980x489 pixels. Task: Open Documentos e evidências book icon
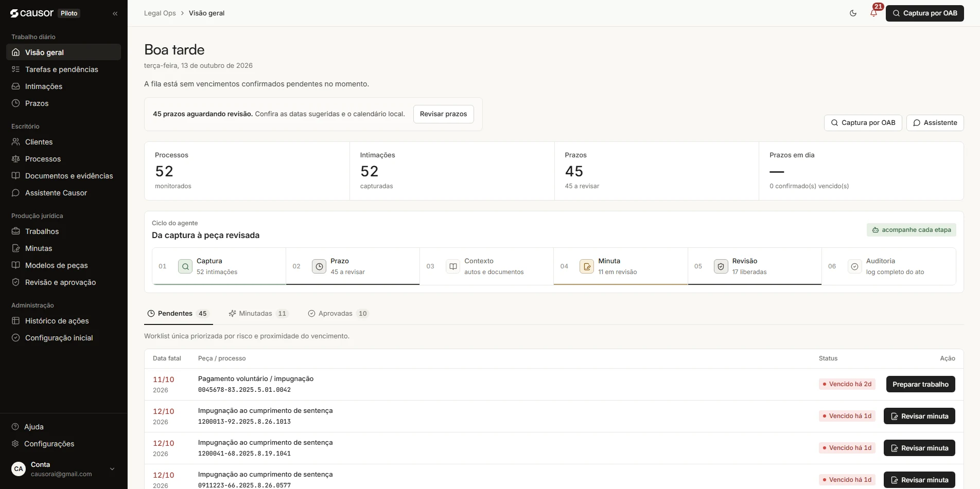(x=16, y=175)
